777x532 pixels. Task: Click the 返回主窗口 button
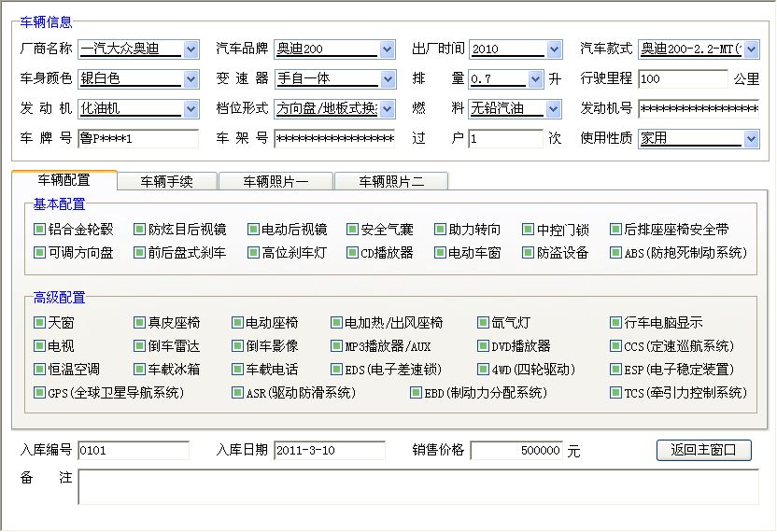pos(703,450)
